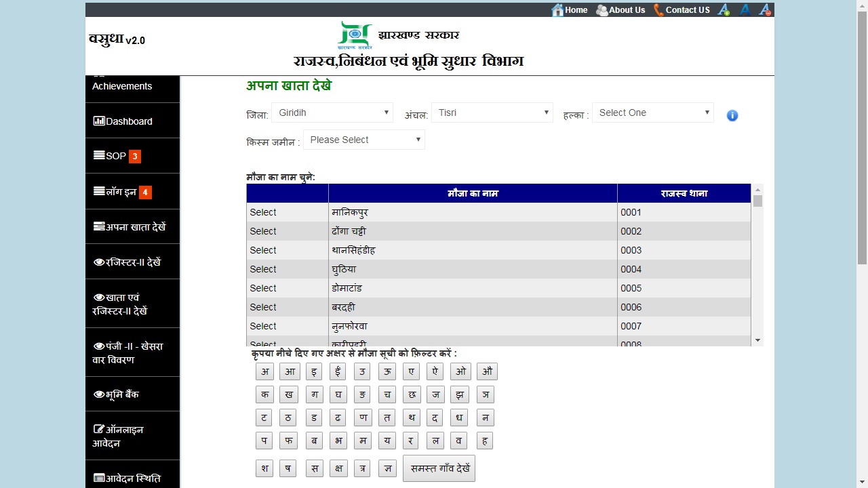Click the green increase font size icon
The width and height of the screenshot is (868, 488).
[x=723, y=9]
